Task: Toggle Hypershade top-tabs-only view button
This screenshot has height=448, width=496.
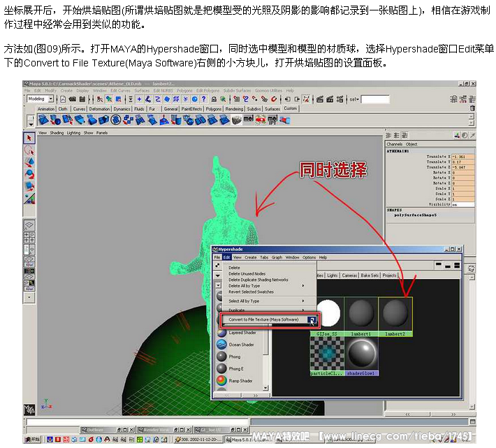Action: point(439,265)
